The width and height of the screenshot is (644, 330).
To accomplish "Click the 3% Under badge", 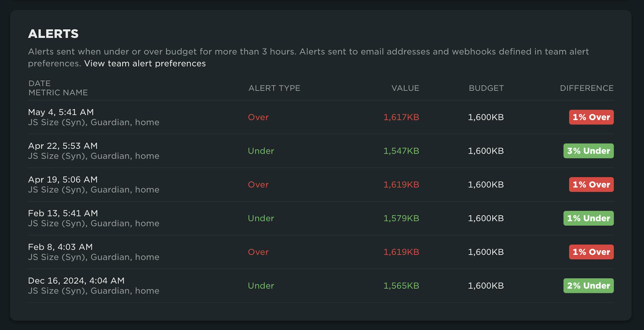I will coord(588,151).
